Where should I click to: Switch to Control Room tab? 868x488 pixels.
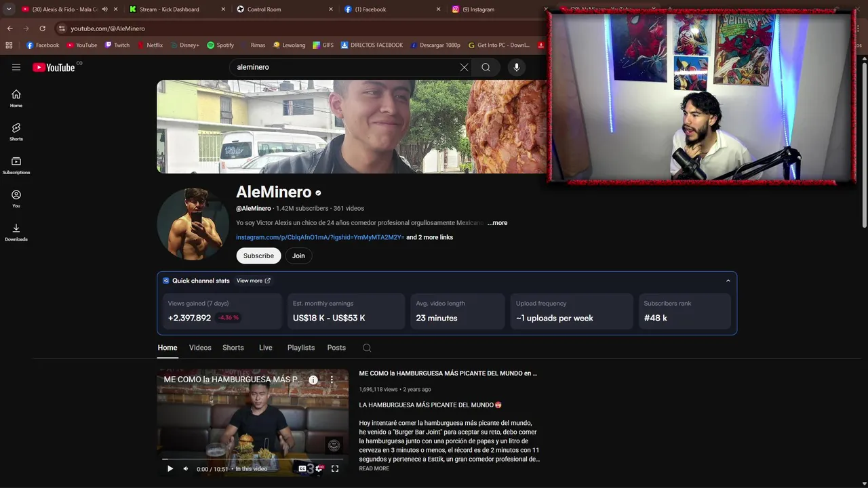pos(285,9)
